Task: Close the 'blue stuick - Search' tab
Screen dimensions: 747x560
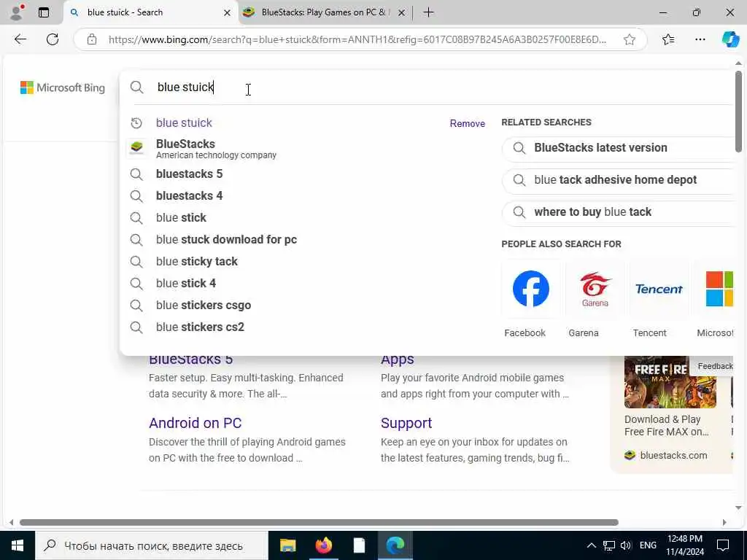Action: pyautogui.click(x=228, y=13)
